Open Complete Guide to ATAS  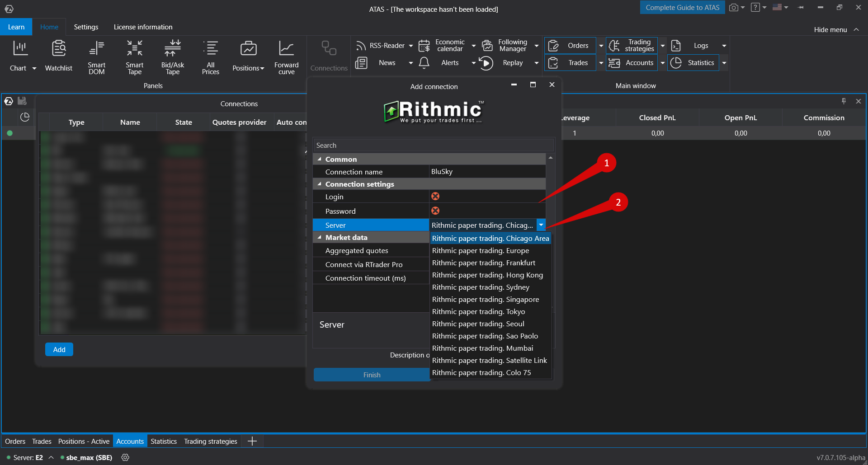tap(682, 7)
